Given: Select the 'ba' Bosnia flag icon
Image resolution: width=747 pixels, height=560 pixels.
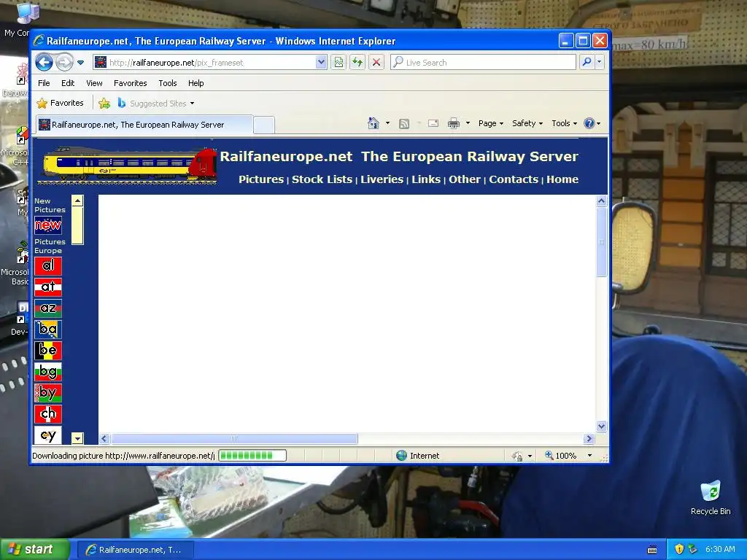Looking at the screenshot, I should pos(48,330).
